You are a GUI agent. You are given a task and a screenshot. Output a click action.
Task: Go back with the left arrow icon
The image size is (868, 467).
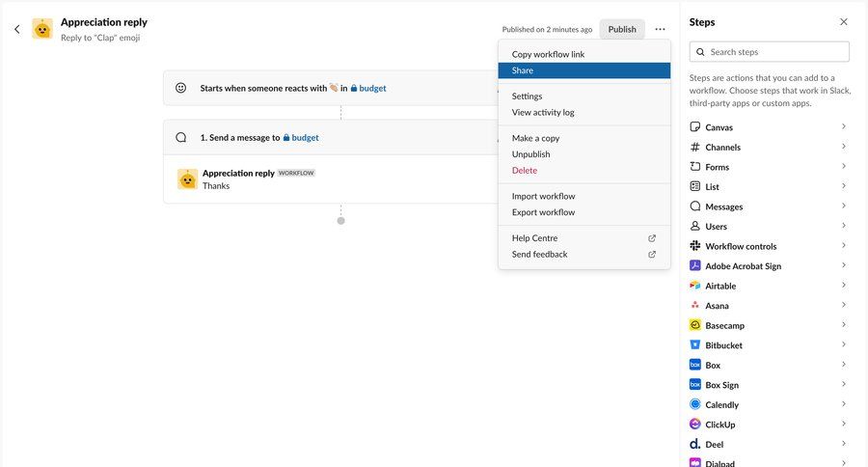coord(17,29)
